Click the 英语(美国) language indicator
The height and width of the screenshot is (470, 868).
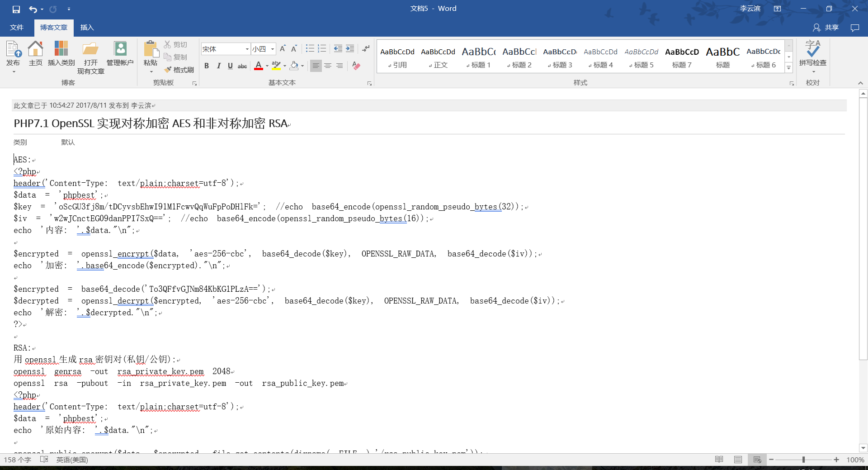coord(72,460)
